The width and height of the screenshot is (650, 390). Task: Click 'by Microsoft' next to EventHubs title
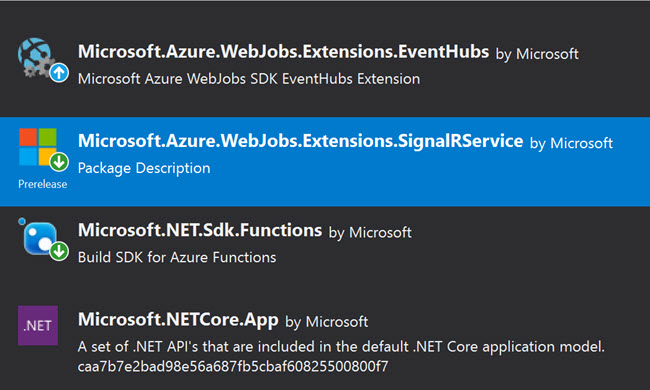[x=537, y=54]
